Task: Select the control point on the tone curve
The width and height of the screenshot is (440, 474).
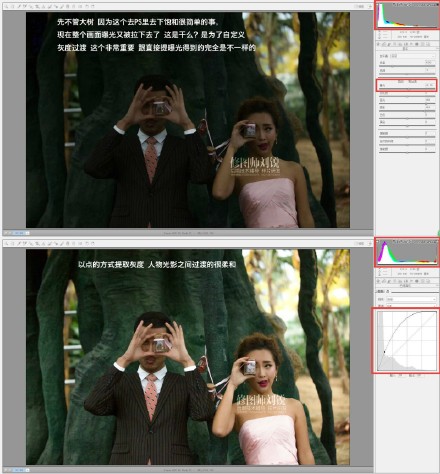Action: (x=384, y=352)
